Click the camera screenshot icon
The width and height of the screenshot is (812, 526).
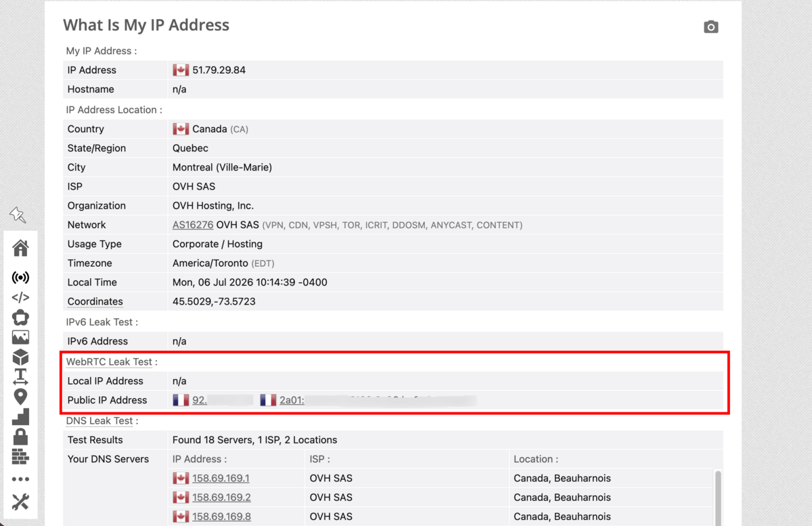tap(710, 27)
